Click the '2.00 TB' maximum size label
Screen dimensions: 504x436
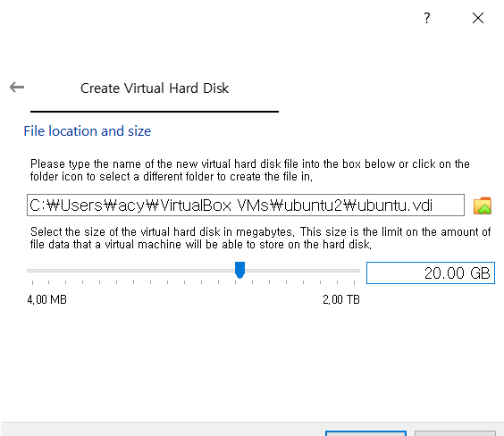pos(341,299)
